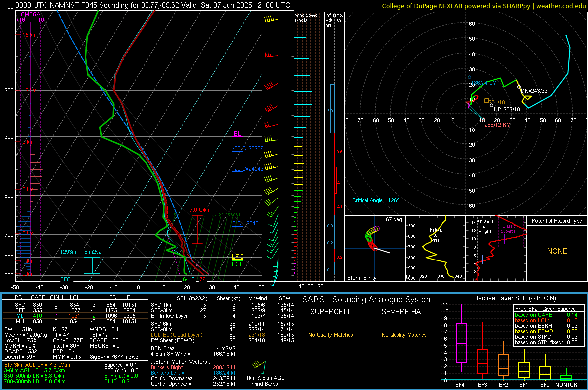Image resolution: width=588 pixels, height=390 pixels.
Task: Click the 0 C=12045' freezing level label
Action: click(246, 223)
